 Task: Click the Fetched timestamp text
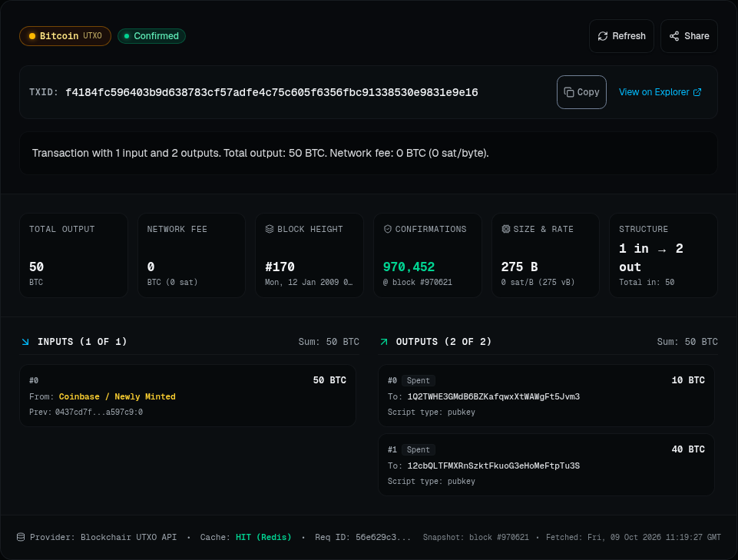(x=633, y=537)
